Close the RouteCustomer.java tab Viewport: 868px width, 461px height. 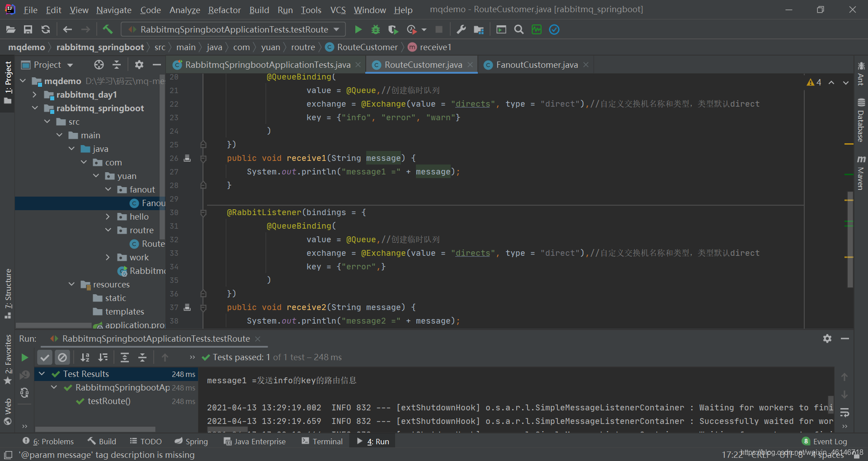tap(470, 65)
